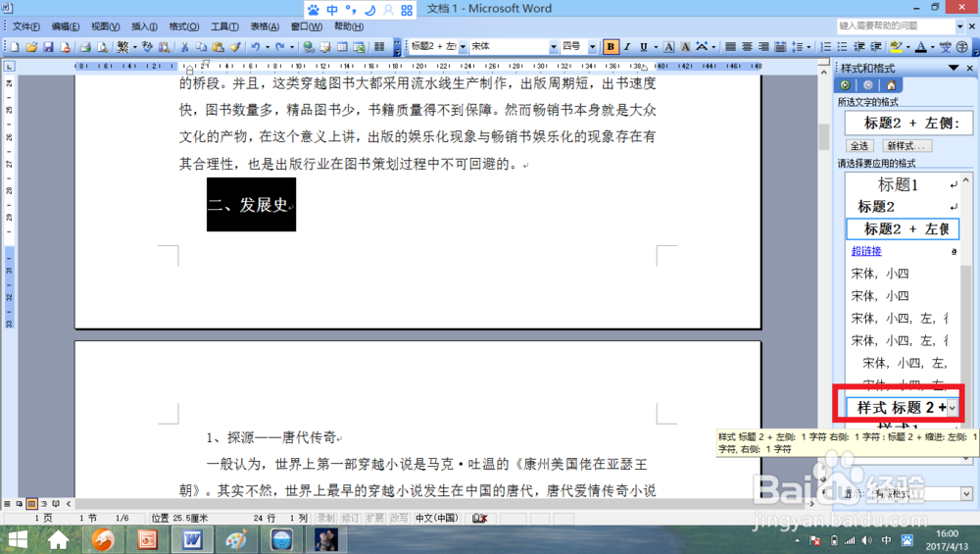Click the Character Border icon

pos(668,47)
